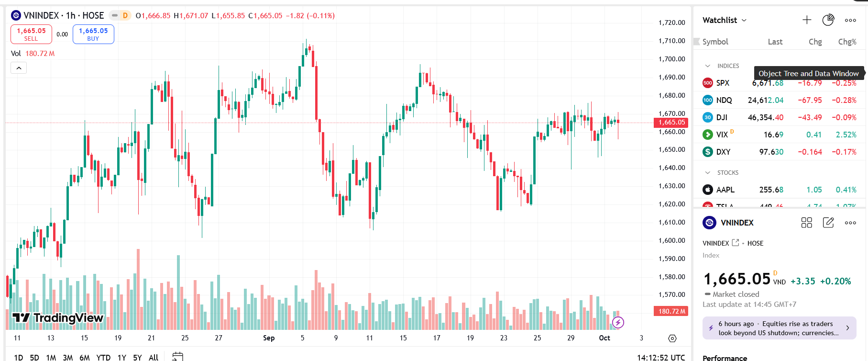Open the equities news headline banner
Screen dimensions: 868x361
click(x=779, y=328)
